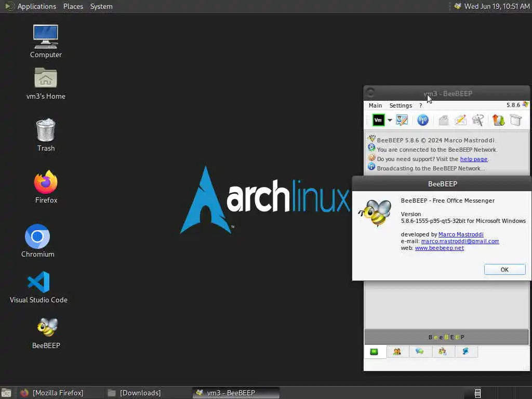Click the grayed-out house toolbar icon in BeeBEEP
The image size is (532, 399).
pos(444,120)
